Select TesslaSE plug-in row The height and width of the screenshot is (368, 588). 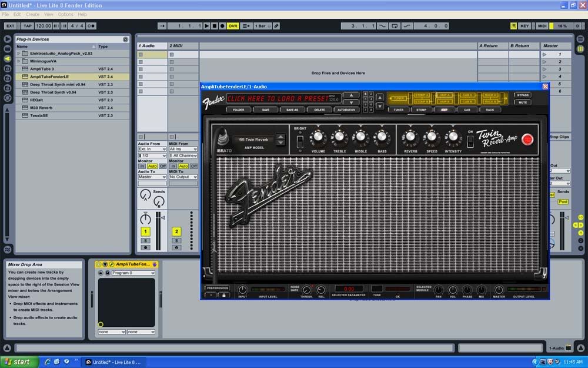(x=72, y=115)
